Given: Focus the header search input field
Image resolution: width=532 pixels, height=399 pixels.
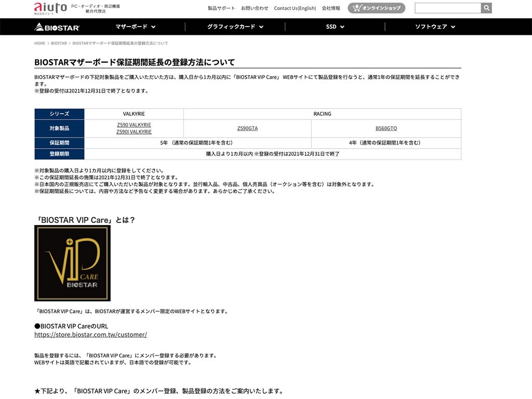Looking at the screenshot, I should tap(448, 8).
